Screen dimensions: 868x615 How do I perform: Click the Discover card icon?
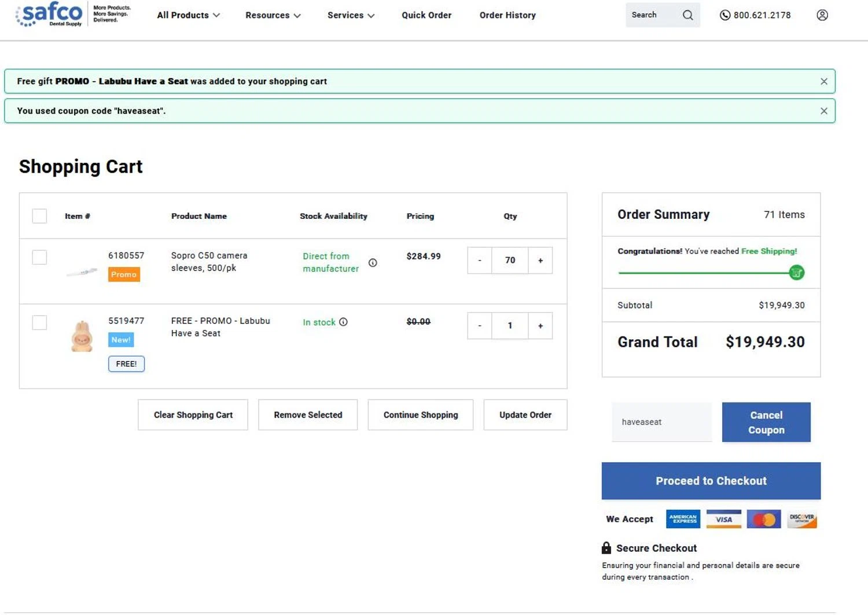click(801, 519)
